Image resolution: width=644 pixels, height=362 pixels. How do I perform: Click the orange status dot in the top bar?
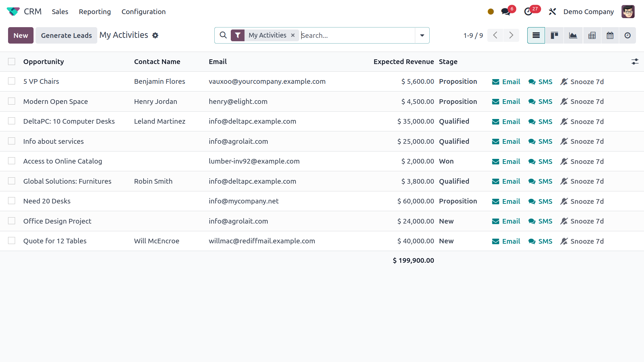click(x=490, y=11)
